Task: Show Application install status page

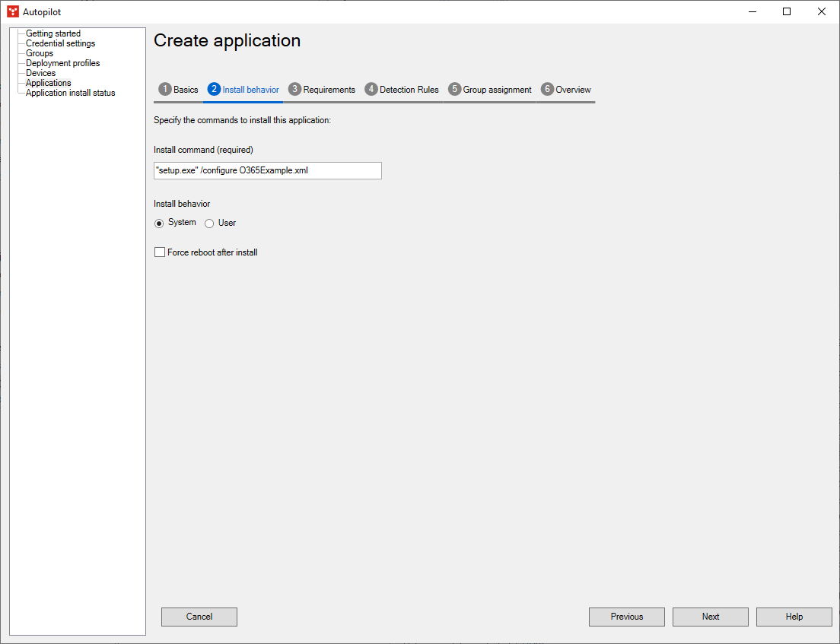Action: pyautogui.click(x=70, y=93)
